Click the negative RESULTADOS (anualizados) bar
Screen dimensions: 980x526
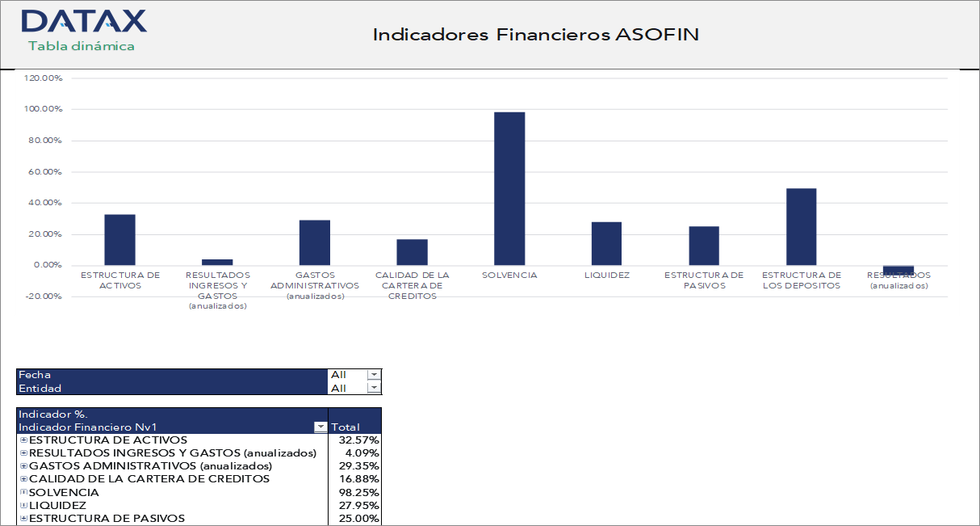tap(900, 269)
